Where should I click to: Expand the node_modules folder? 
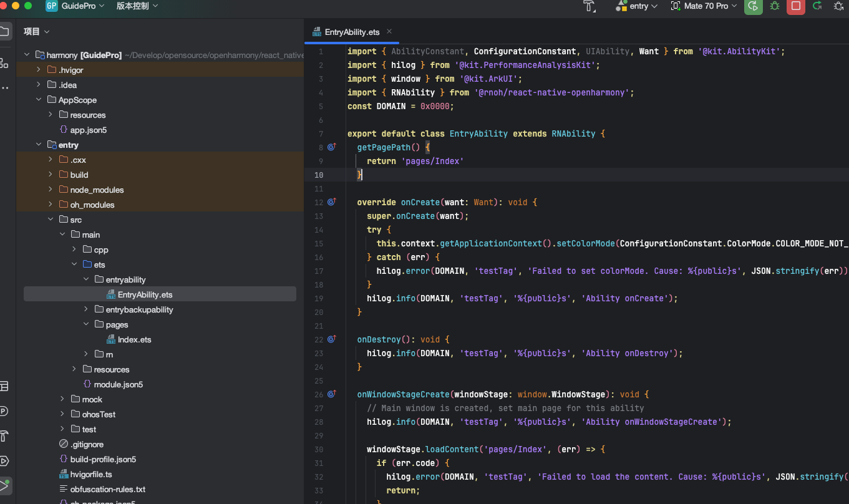(51, 190)
